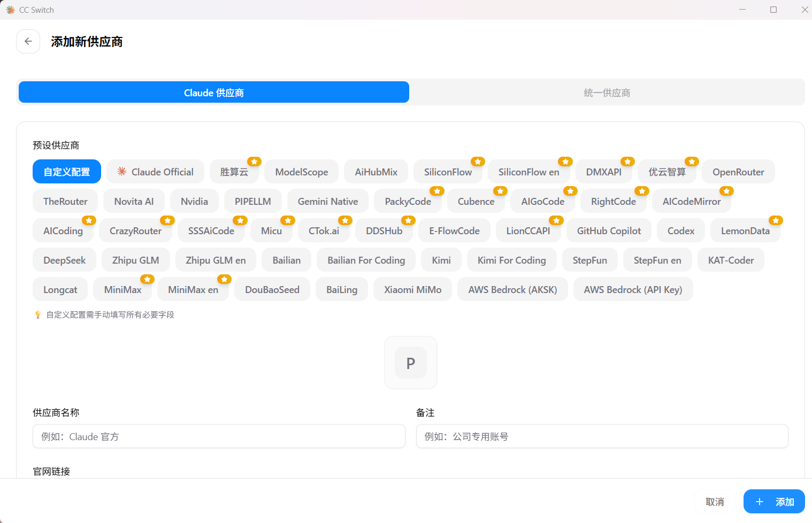This screenshot has height=523, width=812.
Task: Switch to Claude 供应商 tab
Action: 214,92
